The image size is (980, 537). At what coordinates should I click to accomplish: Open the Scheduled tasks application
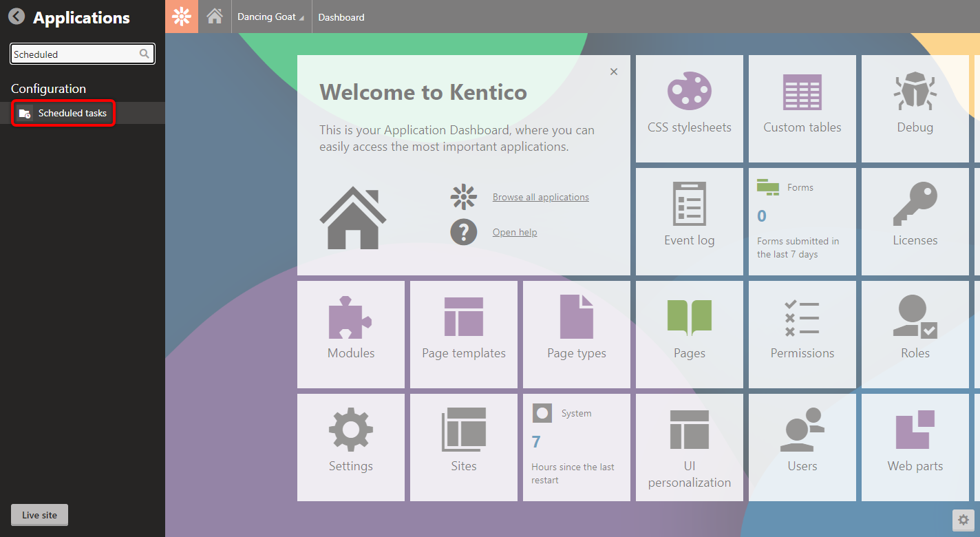(83, 113)
